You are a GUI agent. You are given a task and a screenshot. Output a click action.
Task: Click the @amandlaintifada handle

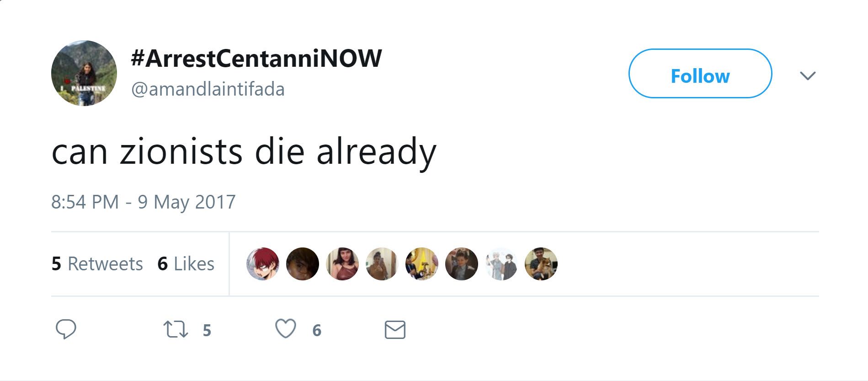208,89
